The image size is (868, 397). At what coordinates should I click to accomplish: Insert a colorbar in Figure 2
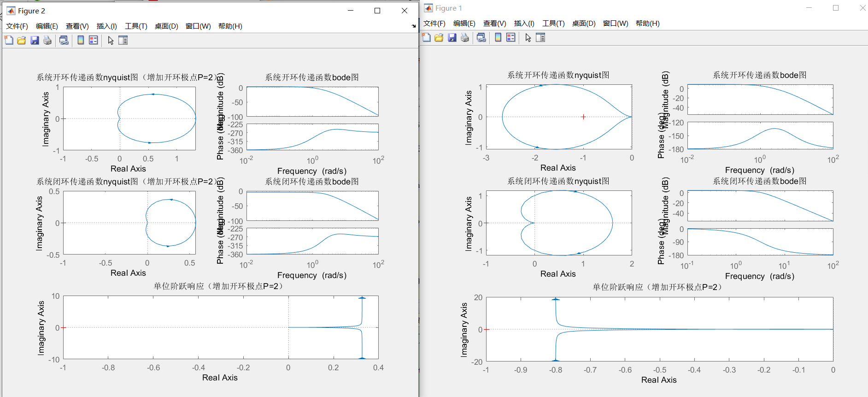[81, 40]
